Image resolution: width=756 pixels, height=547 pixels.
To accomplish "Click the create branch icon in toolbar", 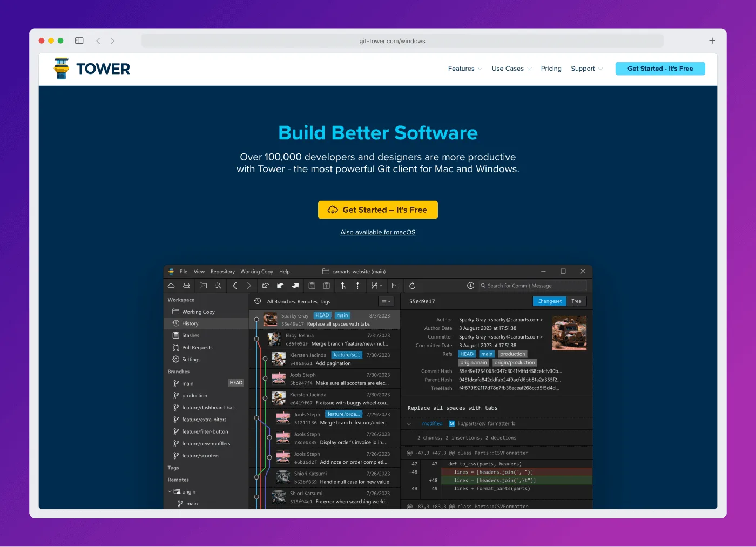I will [x=343, y=286].
